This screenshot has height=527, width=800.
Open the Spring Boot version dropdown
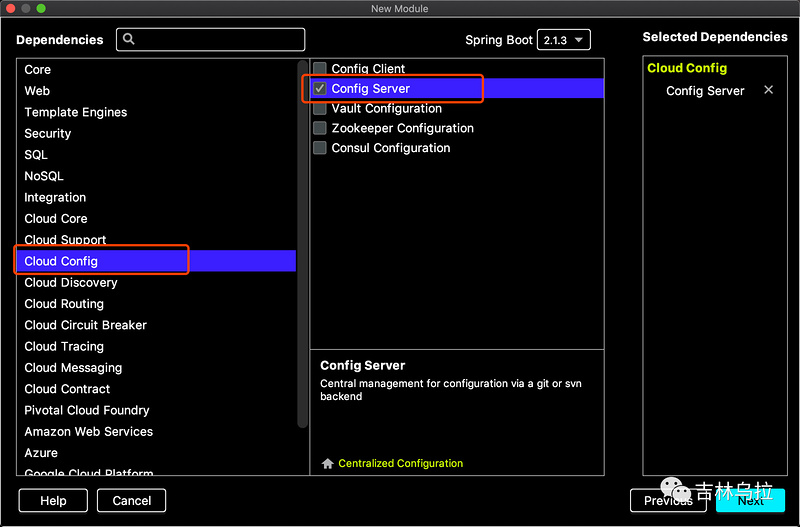564,40
